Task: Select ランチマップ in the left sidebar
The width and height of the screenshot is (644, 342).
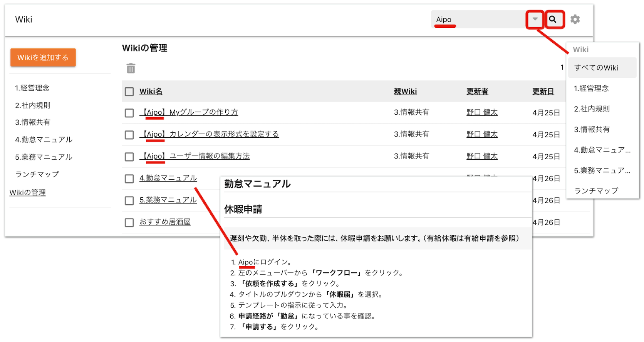Action: click(37, 174)
